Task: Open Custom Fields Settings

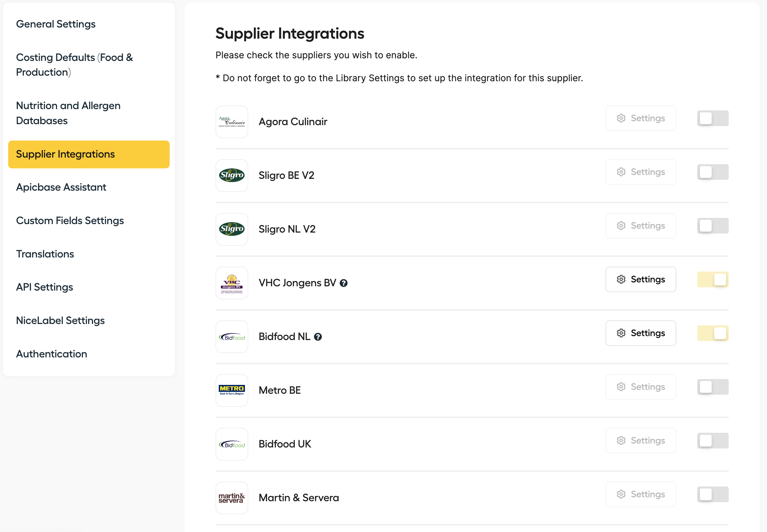Action: point(70,221)
